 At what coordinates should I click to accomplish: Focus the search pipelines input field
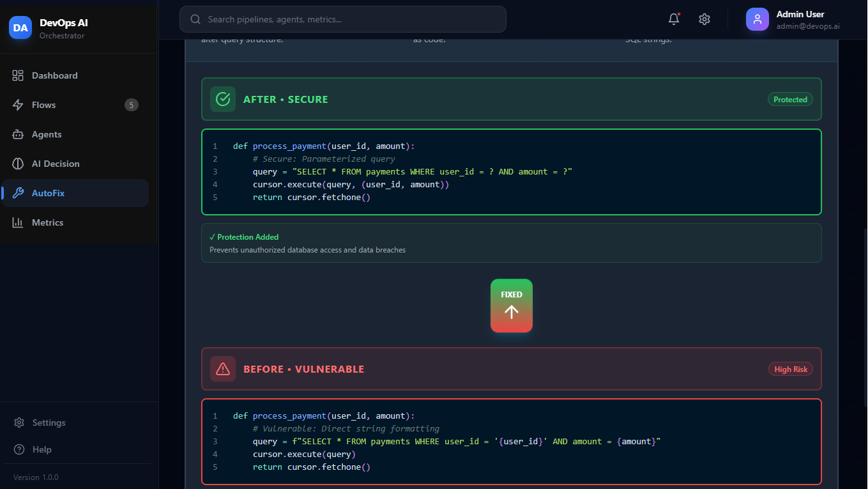(343, 19)
